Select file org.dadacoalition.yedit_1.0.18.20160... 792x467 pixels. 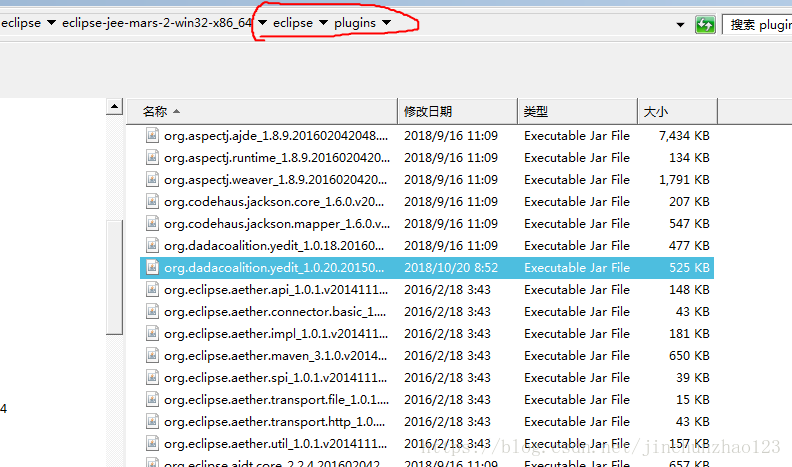point(274,246)
